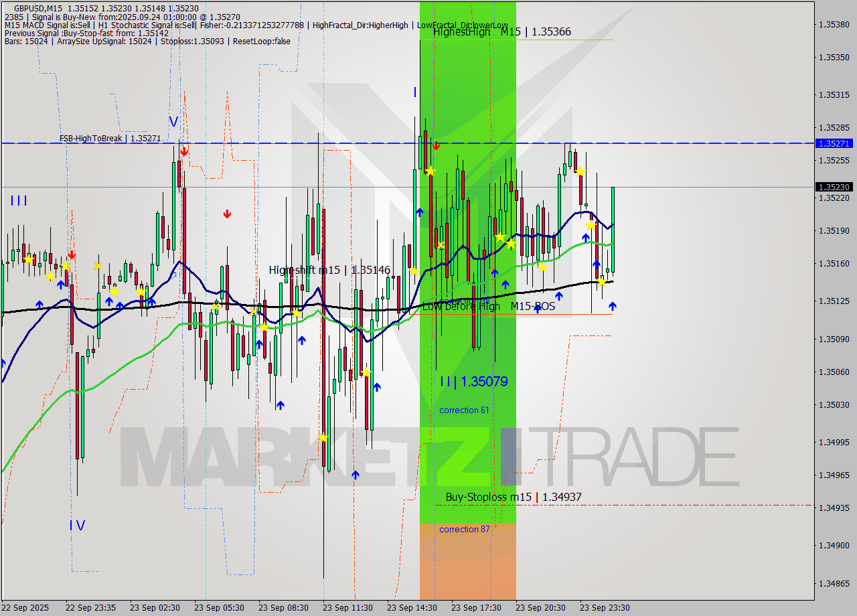Click the correction 61 link text
The image size is (857, 616).
click(x=465, y=410)
